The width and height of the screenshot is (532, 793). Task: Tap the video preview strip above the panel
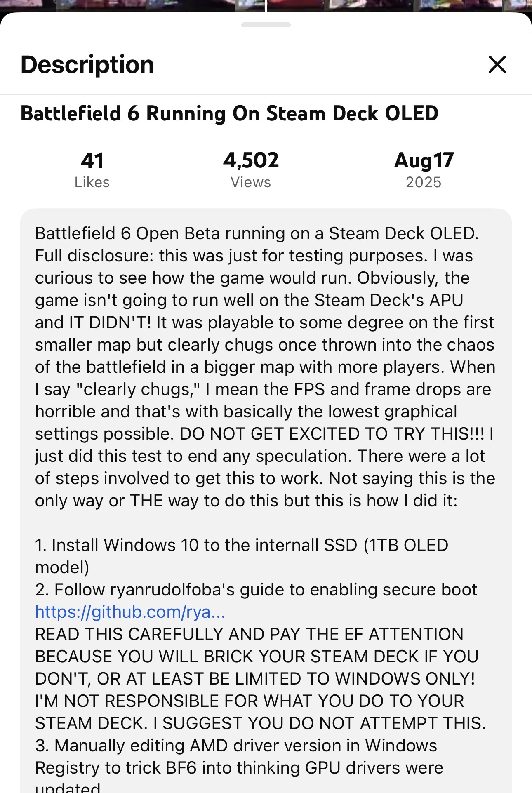266,5
